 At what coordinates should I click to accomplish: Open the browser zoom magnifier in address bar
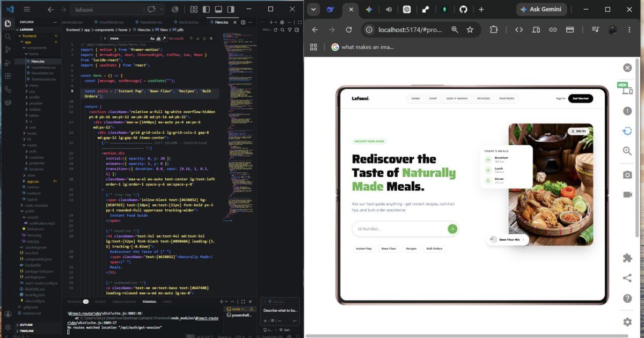pyautogui.click(x=455, y=30)
